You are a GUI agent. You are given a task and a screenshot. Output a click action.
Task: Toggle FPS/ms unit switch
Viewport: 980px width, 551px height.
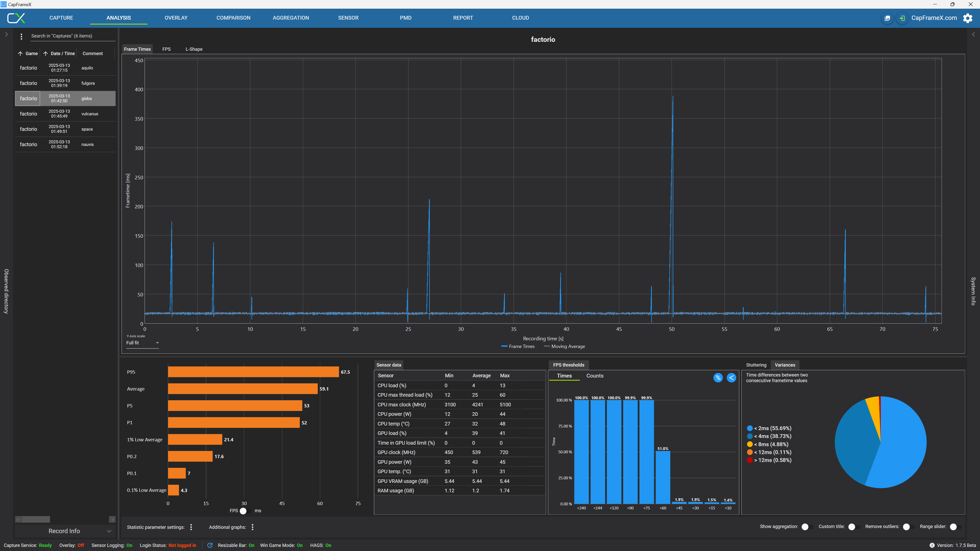(245, 511)
